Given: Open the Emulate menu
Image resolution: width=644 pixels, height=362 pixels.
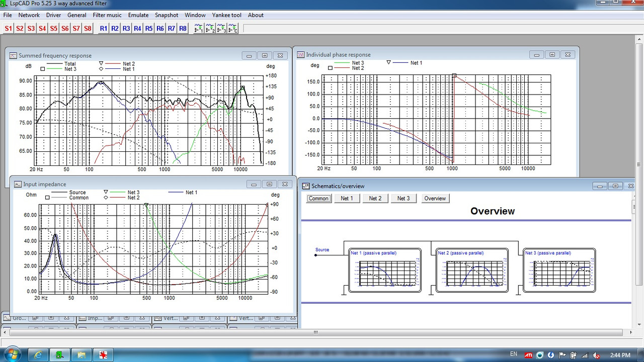Looking at the screenshot, I should [x=138, y=15].
